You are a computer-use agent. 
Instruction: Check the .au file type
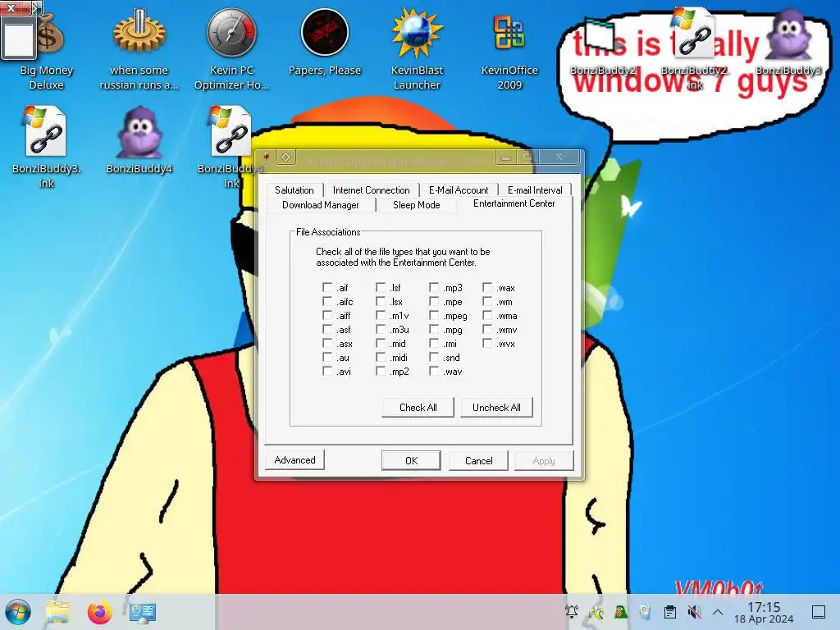click(x=326, y=358)
